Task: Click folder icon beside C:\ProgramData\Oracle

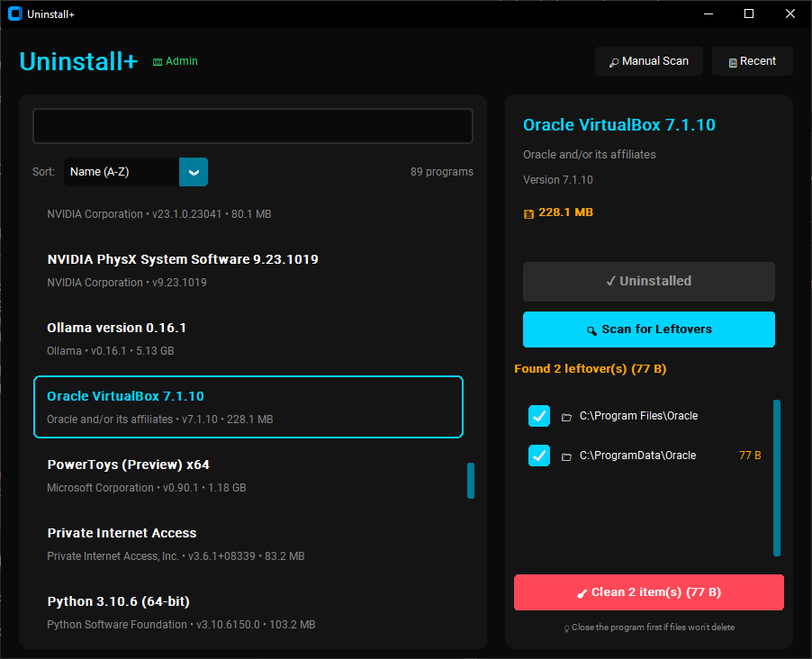Action: (566, 456)
